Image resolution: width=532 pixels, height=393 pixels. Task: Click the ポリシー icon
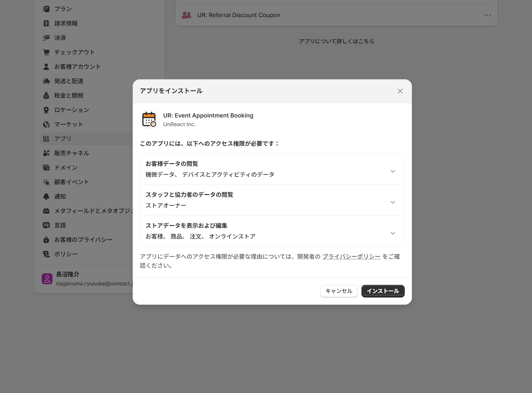click(46, 254)
